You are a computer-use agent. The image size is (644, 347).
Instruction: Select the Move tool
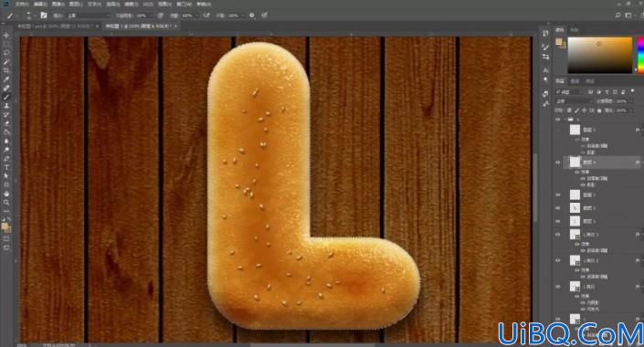click(x=6, y=36)
